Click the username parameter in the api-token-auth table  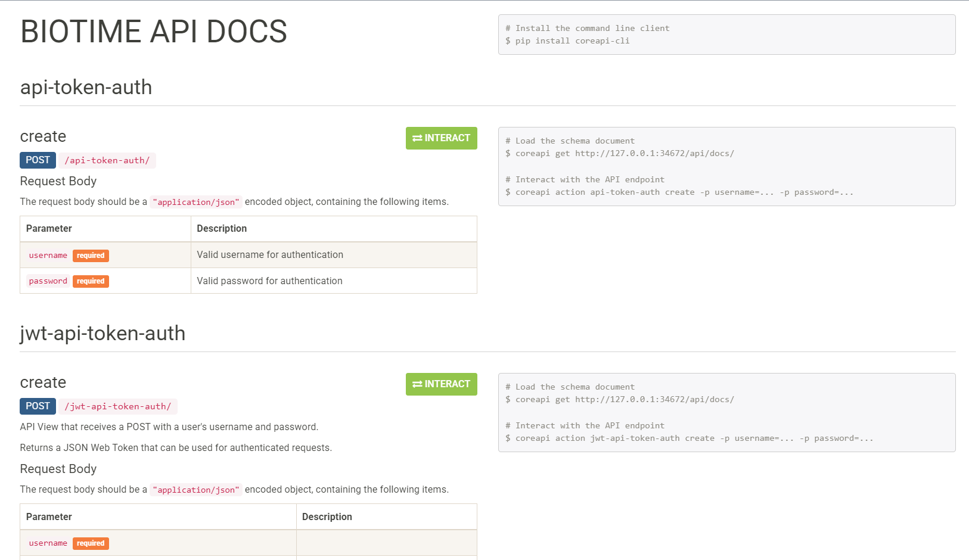pyautogui.click(x=48, y=256)
